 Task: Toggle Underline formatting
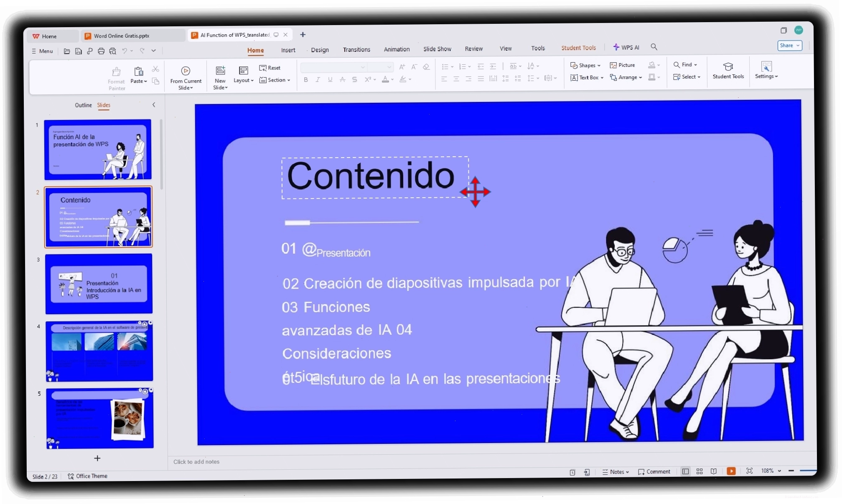point(330,79)
